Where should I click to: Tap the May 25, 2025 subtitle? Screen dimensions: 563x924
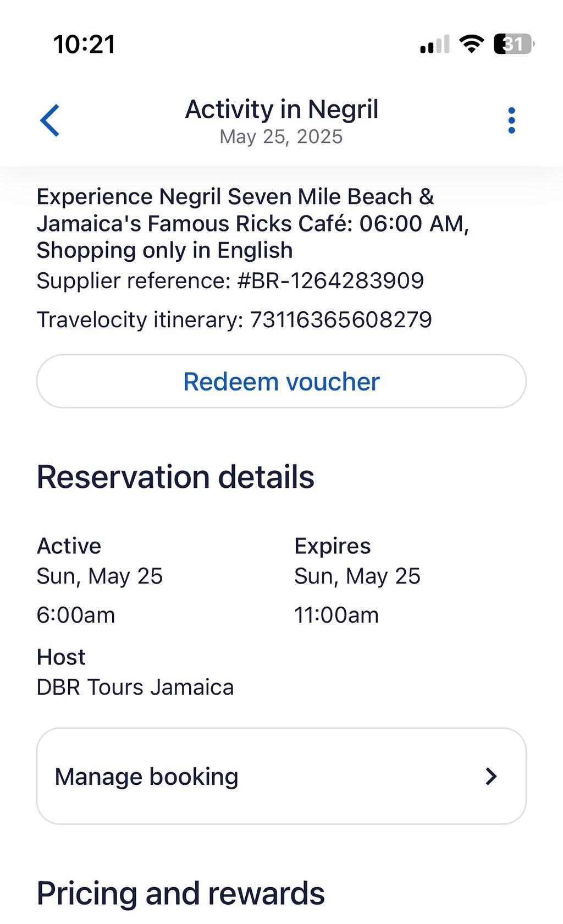coord(281,136)
